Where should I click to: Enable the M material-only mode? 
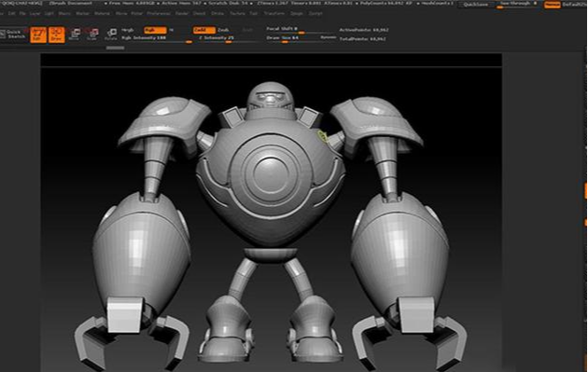click(172, 30)
